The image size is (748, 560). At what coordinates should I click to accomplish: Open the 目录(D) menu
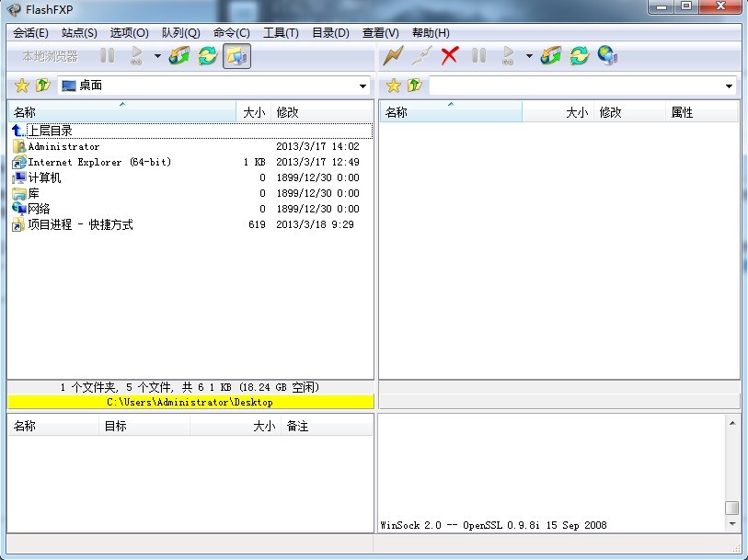330,33
